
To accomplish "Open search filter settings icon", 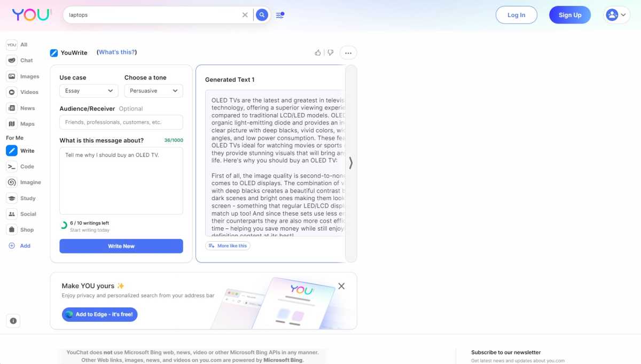I will [280, 15].
